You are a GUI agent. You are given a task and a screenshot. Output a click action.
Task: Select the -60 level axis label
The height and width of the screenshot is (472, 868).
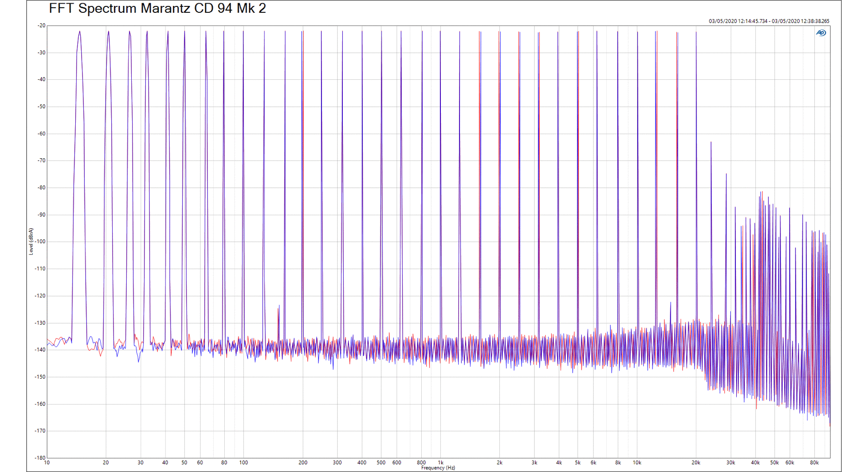coord(41,134)
